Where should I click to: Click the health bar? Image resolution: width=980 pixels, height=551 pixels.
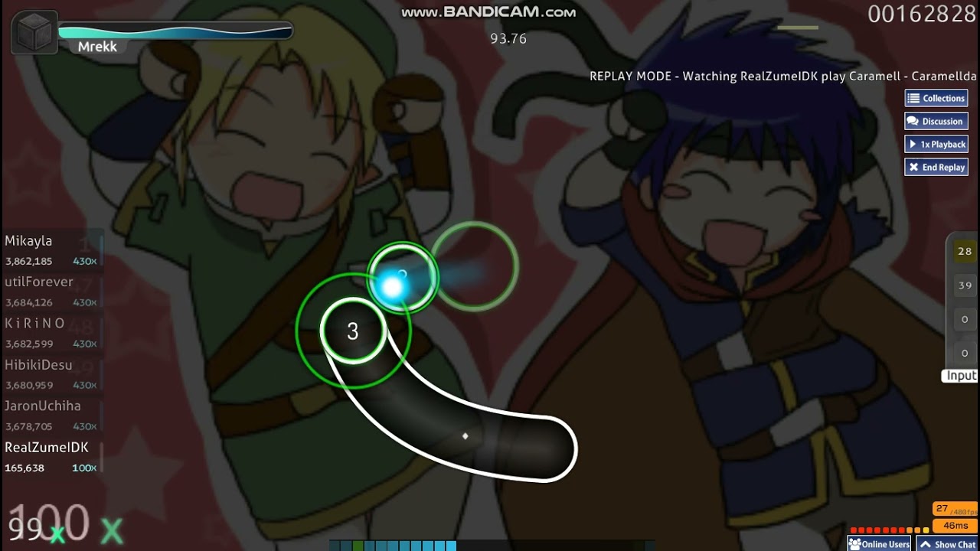click(175, 32)
